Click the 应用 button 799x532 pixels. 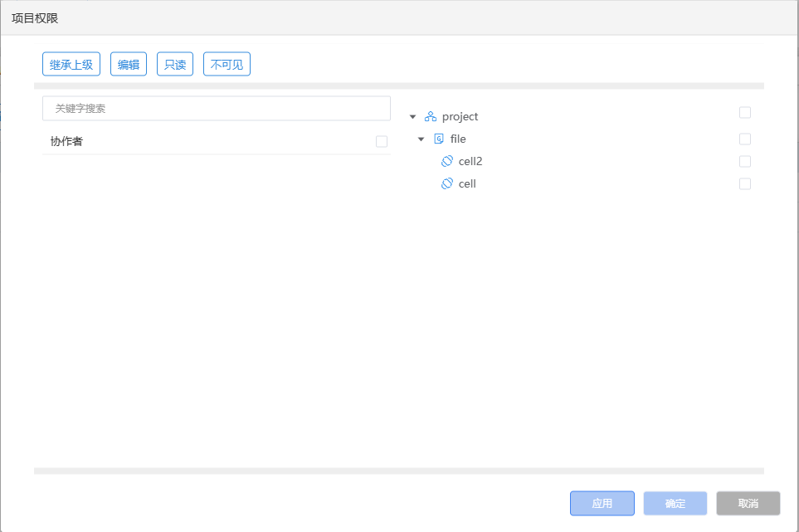click(x=602, y=504)
